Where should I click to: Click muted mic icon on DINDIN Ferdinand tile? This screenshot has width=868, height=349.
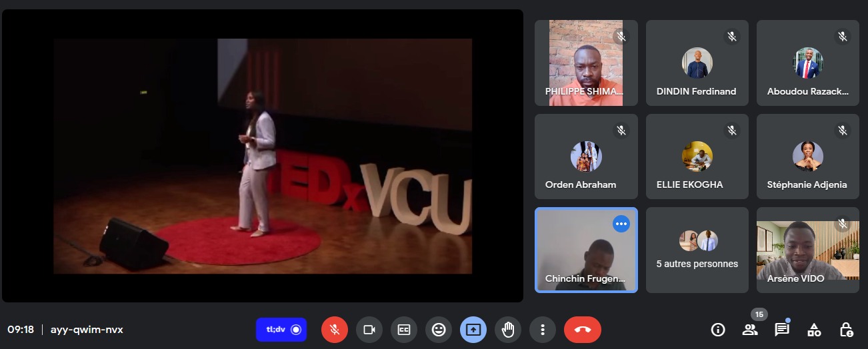pos(732,37)
